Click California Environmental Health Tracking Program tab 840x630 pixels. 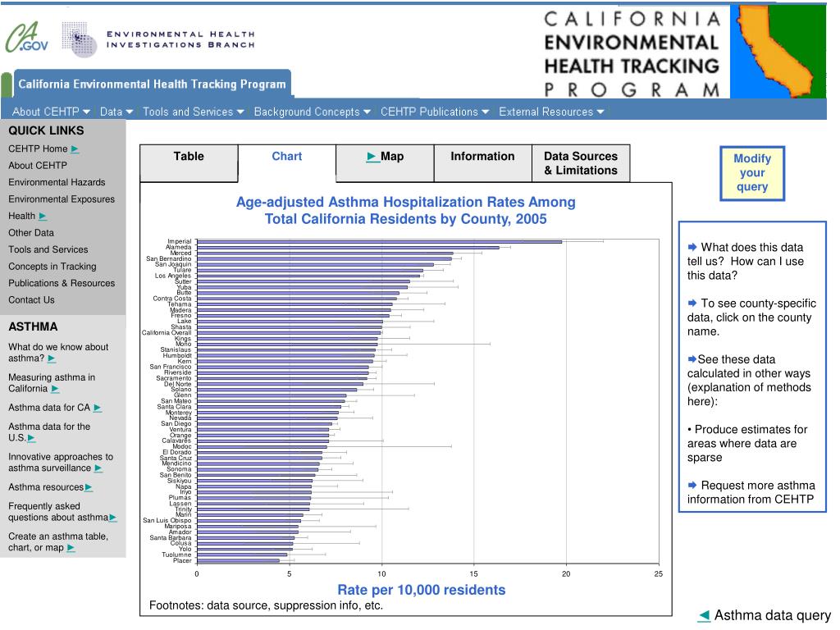coord(152,84)
